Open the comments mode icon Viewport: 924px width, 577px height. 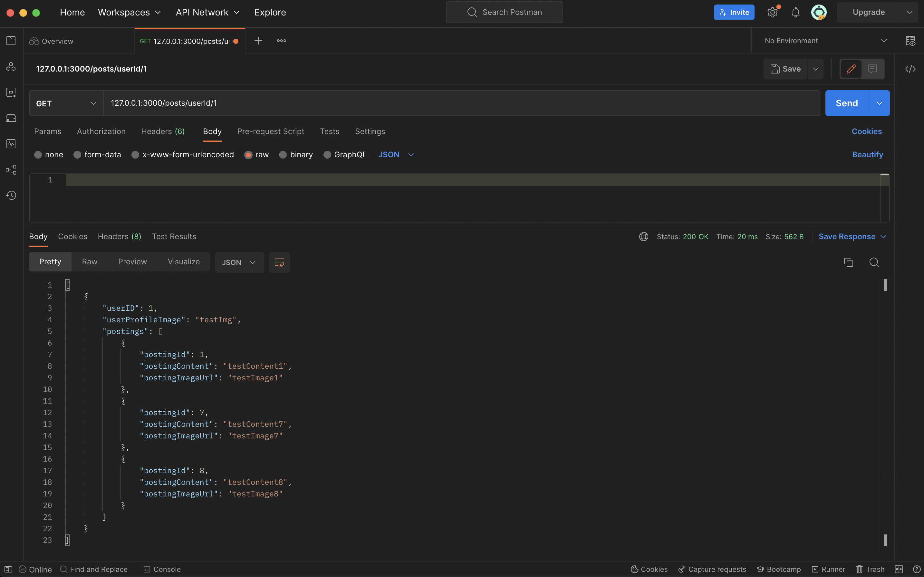coord(872,69)
